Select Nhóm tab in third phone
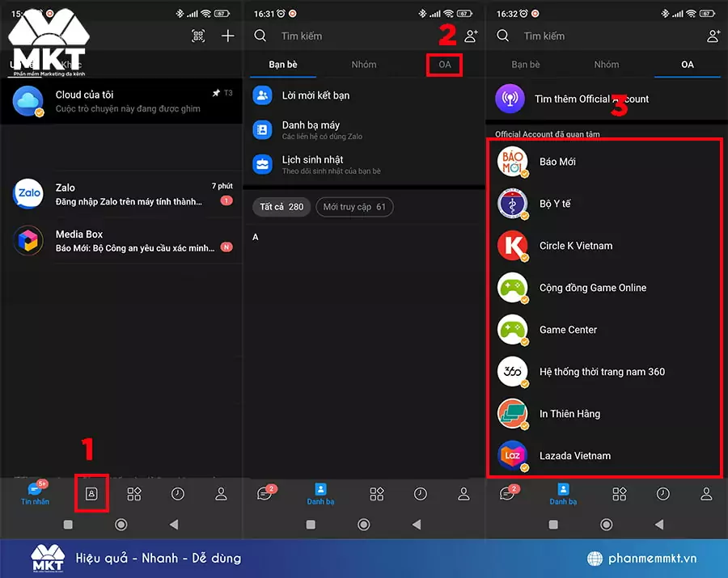This screenshot has height=578, width=728. point(607,65)
